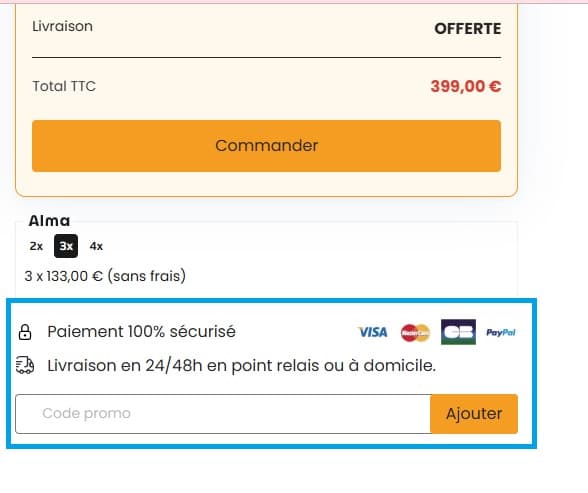Screen dimensions: 588x493
Task: Click the Total TTC amount 399,00 €
Action: click(x=466, y=87)
